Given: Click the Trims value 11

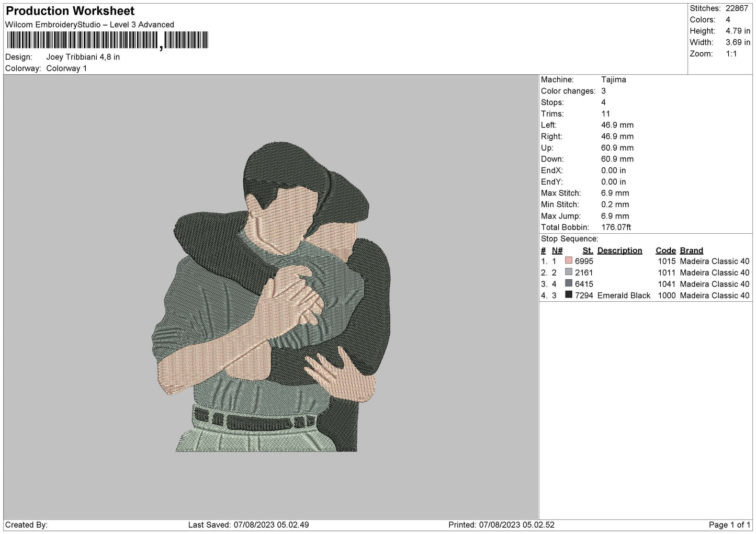Looking at the screenshot, I should (x=605, y=113).
